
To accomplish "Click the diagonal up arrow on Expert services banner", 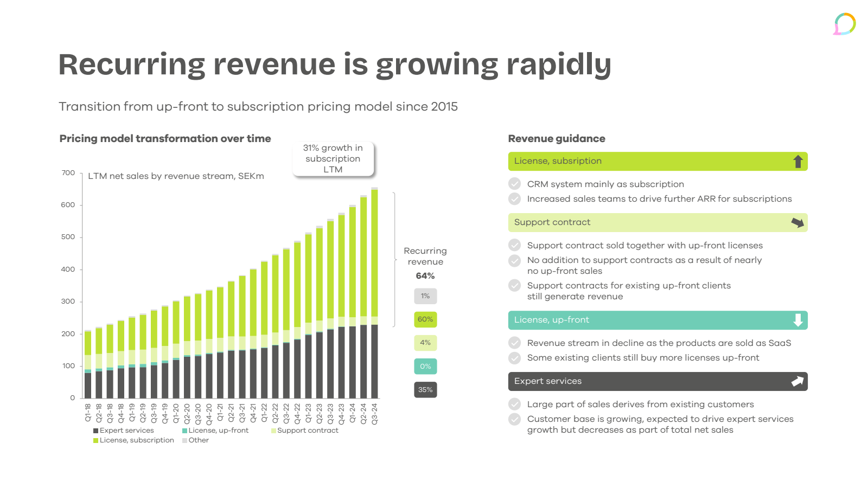I will (797, 381).
